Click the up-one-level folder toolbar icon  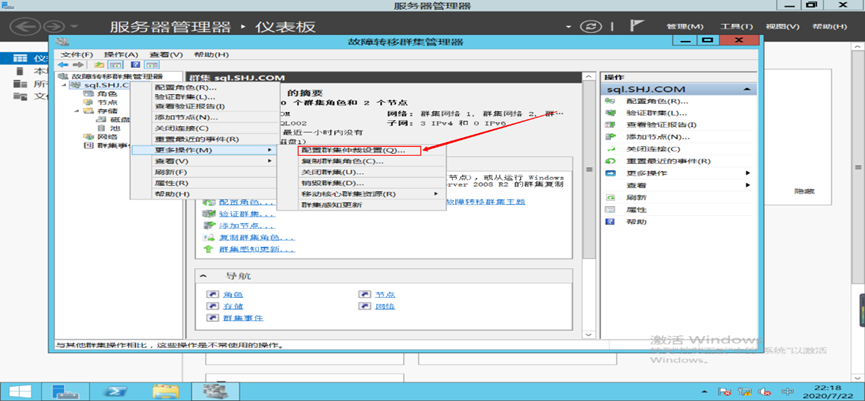click(x=100, y=65)
